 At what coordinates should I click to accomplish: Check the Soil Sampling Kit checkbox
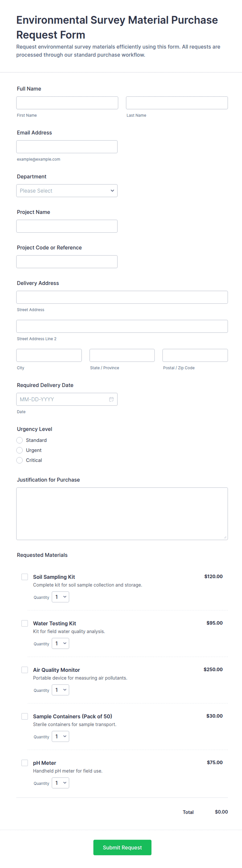(x=24, y=577)
